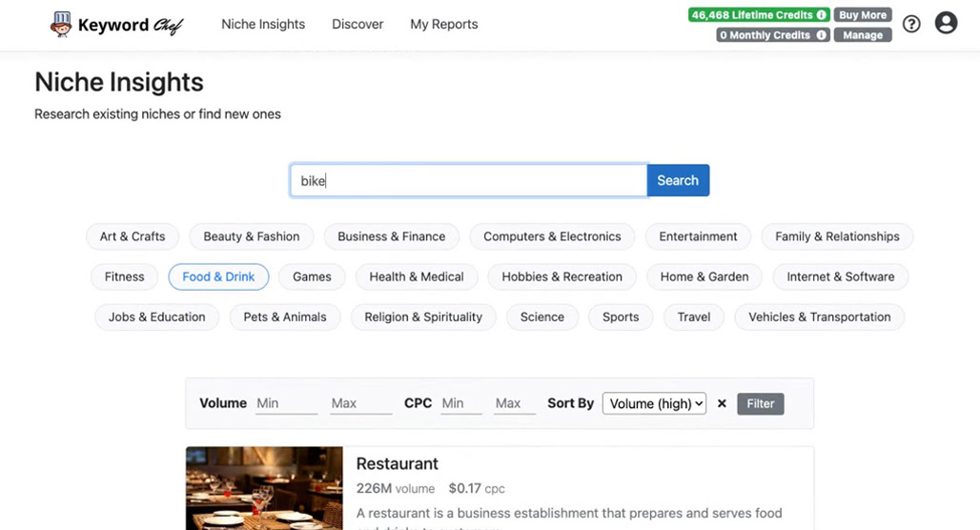Pick the Religion & Spirituality category
Viewport: 980px width, 530px height.
[x=423, y=316]
